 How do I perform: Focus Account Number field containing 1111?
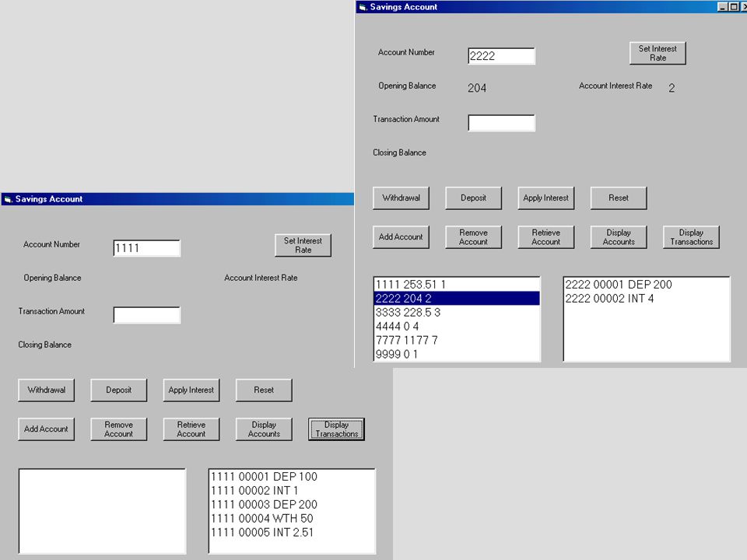tap(147, 248)
